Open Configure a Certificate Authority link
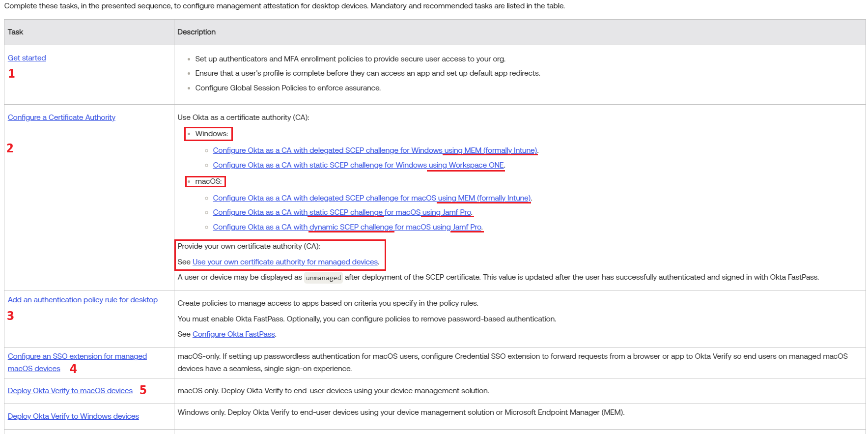 (x=61, y=117)
